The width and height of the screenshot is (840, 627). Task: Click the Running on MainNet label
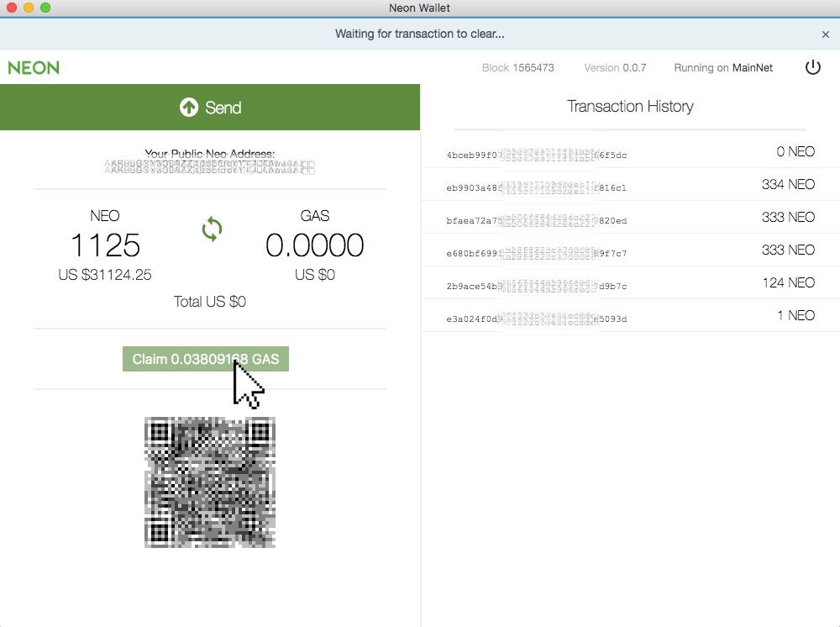pos(723,68)
